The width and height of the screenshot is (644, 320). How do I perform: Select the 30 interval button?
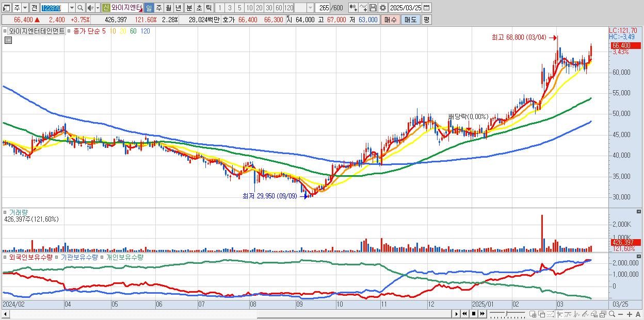tap(269, 8)
